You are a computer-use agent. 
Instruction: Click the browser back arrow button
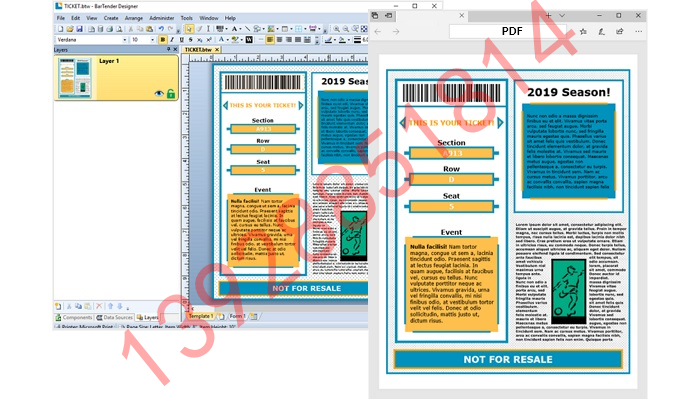point(378,32)
